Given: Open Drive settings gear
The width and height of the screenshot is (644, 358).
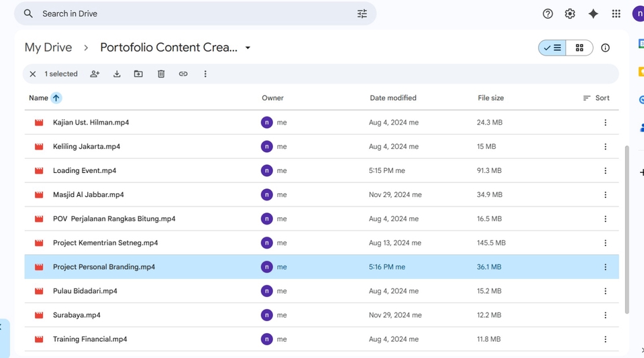Looking at the screenshot, I should pyautogui.click(x=570, y=13).
